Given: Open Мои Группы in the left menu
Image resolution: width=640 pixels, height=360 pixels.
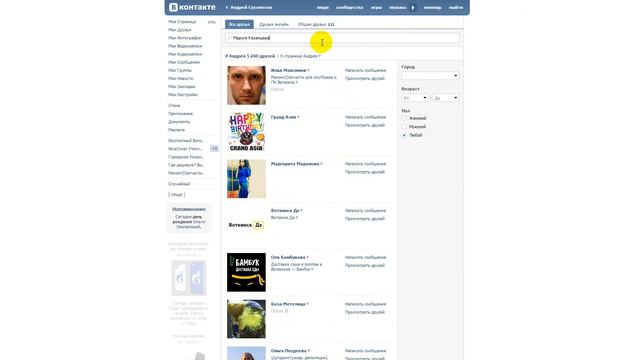Looking at the screenshot, I should [x=180, y=71].
